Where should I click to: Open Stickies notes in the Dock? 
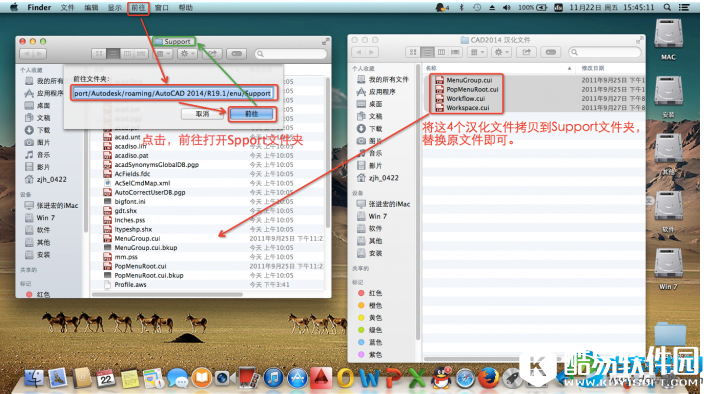(x=130, y=378)
